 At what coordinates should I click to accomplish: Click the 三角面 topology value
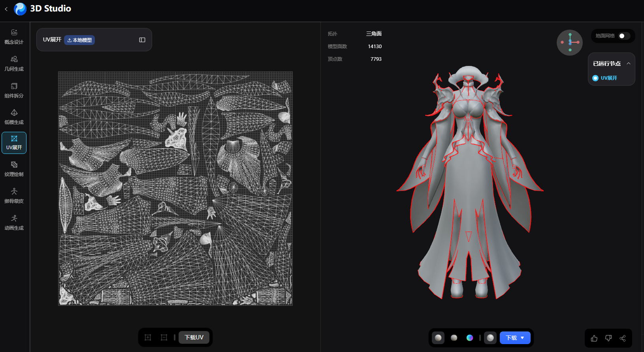(x=374, y=34)
